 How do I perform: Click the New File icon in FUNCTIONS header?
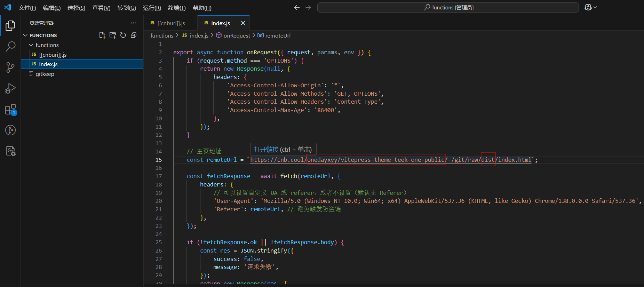click(102, 35)
